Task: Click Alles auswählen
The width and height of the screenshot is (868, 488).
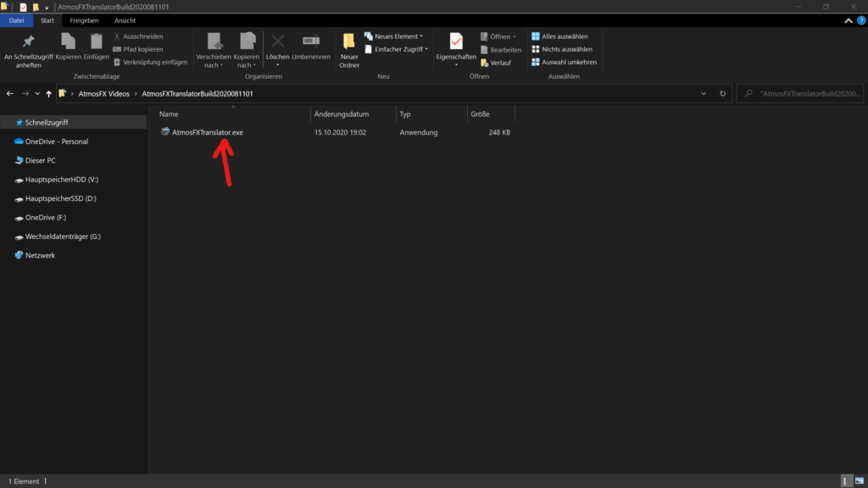Action: click(559, 36)
